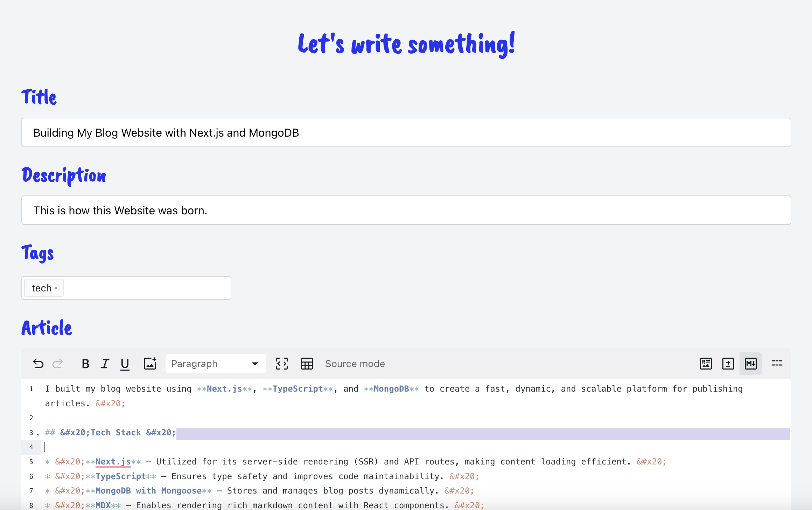Click the redo arrow icon
This screenshot has height=510, width=812.
tap(58, 364)
